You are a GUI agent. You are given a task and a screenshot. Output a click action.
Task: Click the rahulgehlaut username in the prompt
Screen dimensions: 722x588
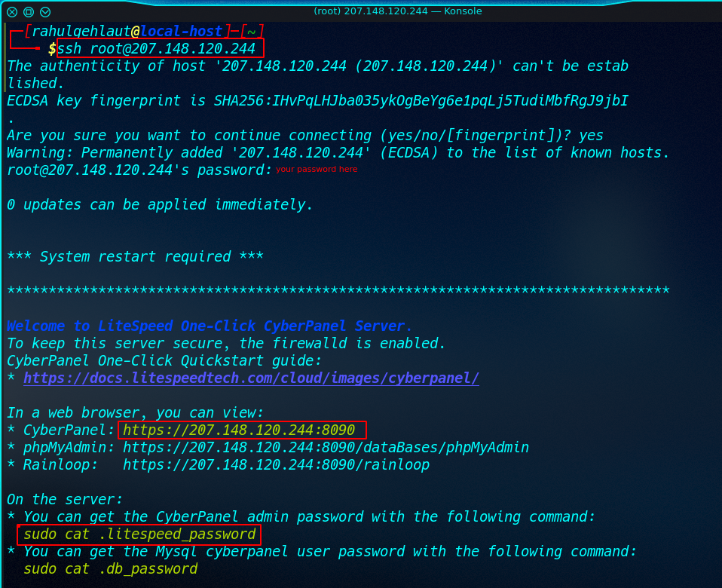[x=81, y=31]
